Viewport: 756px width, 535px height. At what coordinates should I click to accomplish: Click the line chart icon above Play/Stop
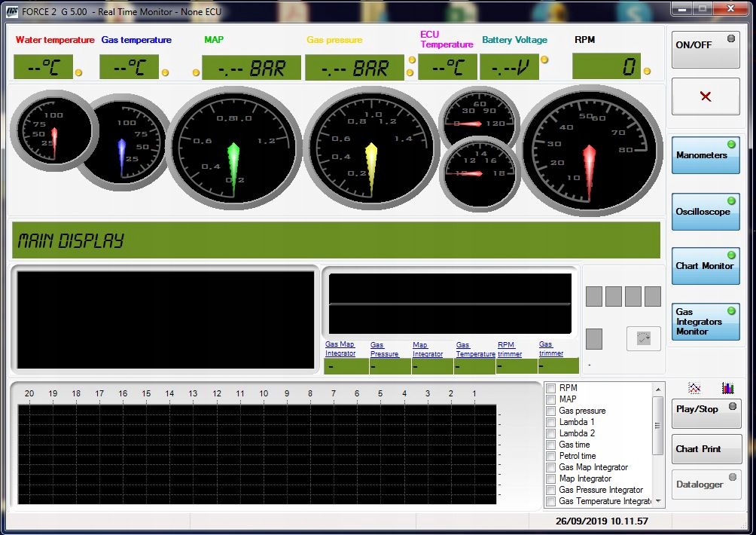[x=694, y=388]
